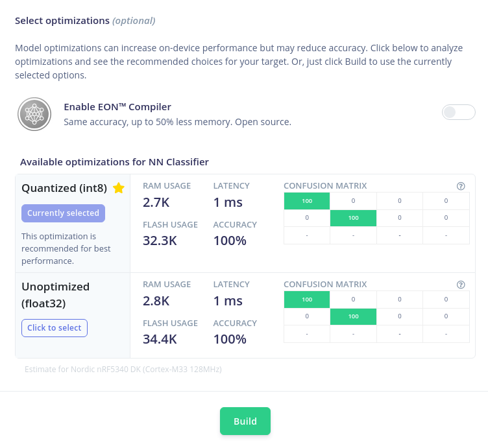The width and height of the screenshot is (488, 448).
Task: Click the 2.8K RAM usage value
Action: coord(156,301)
